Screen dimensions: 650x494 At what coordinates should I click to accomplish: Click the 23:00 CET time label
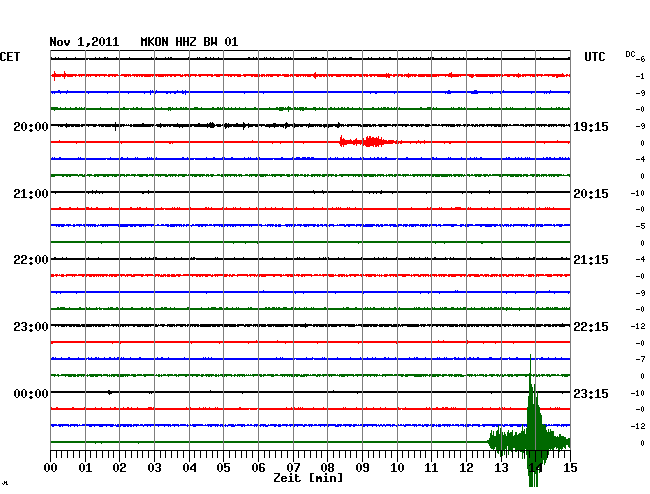coord(31,327)
